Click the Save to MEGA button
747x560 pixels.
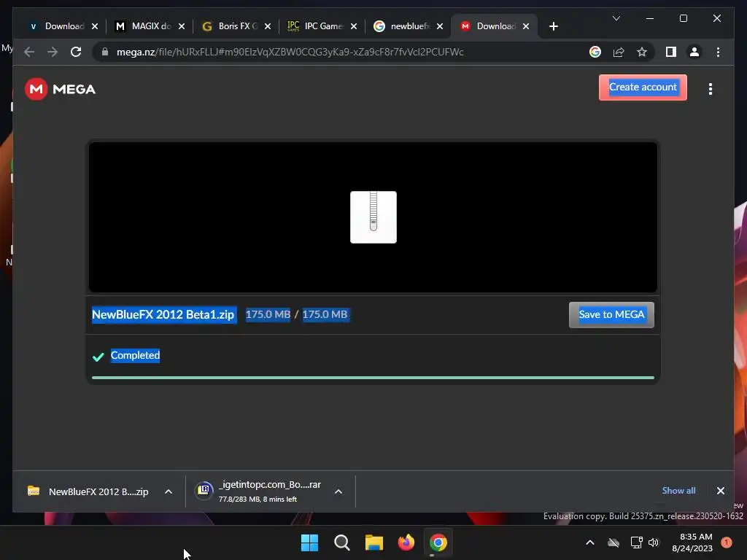tap(611, 315)
